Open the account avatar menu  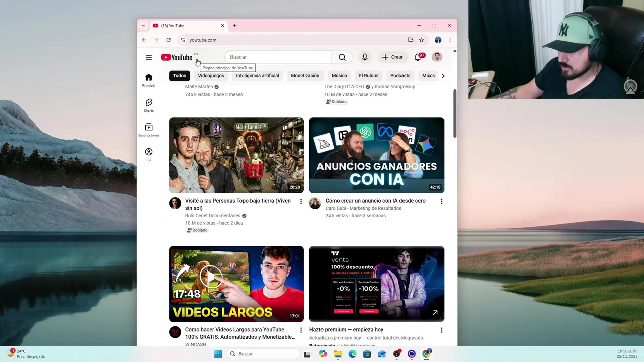437,57
